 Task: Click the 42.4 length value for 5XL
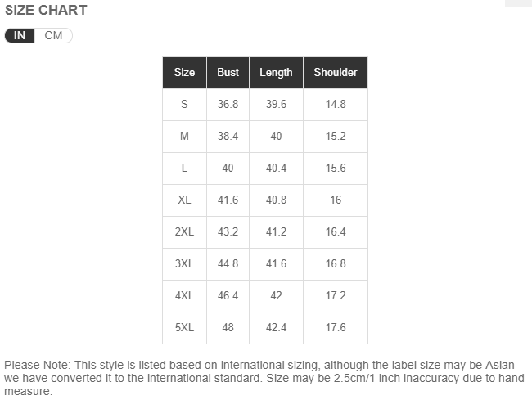pyautogui.click(x=276, y=327)
